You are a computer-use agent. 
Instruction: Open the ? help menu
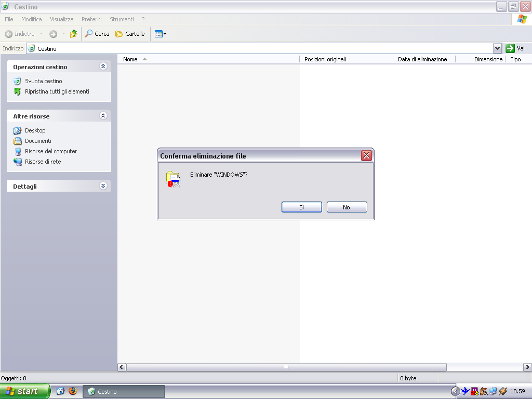tap(143, 19)
